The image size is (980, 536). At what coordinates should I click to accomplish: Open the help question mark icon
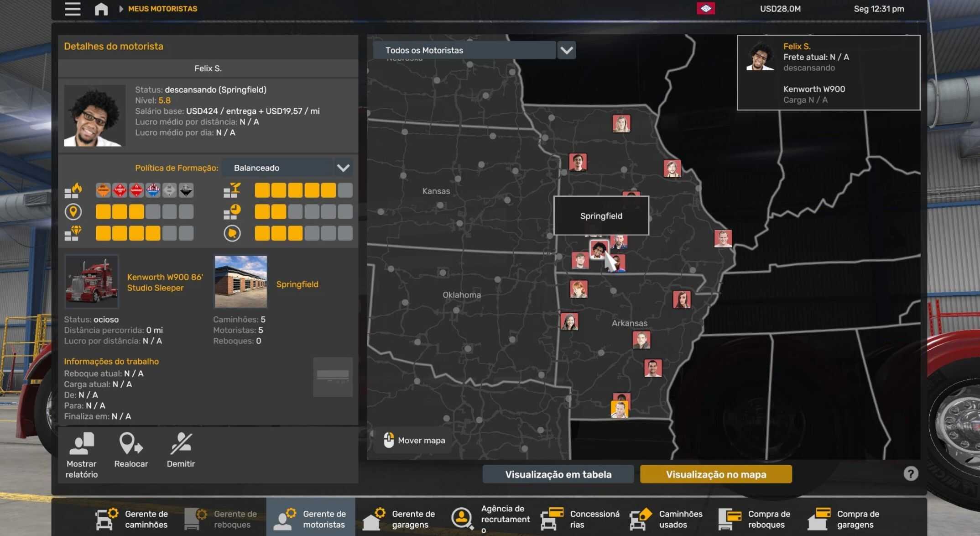pyautogui.click(x=911, y=473)
